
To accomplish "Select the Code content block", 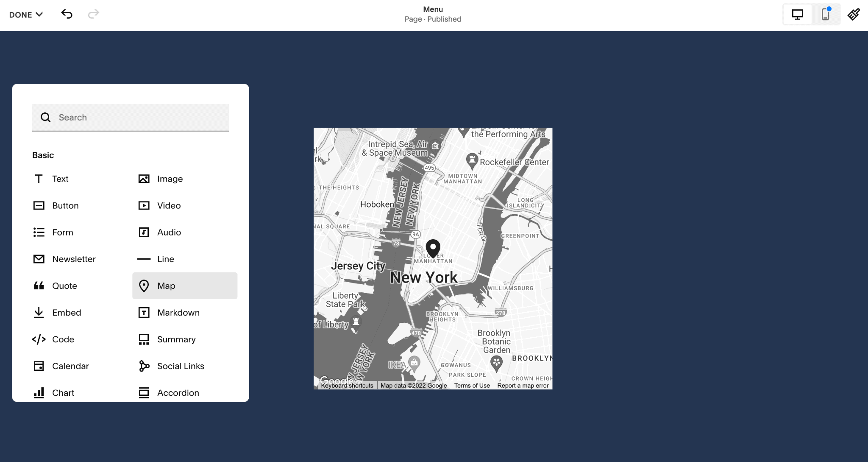I will pos(63,339).
